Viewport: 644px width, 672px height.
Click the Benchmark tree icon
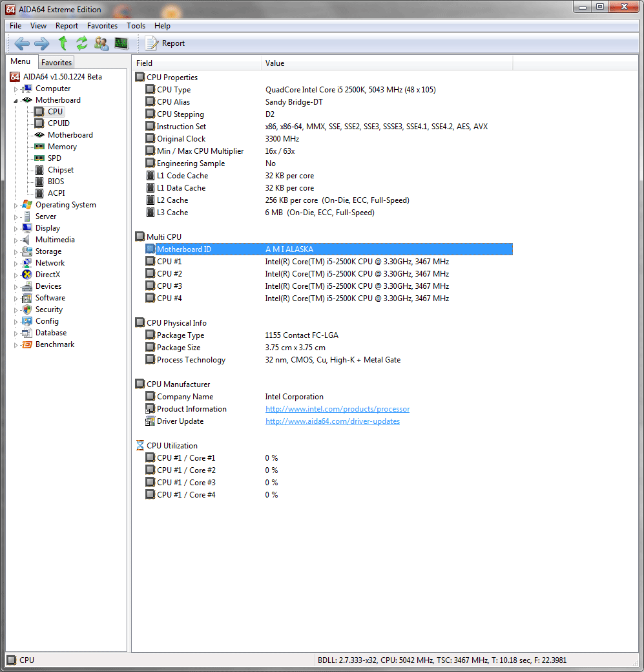pos(27,344)
